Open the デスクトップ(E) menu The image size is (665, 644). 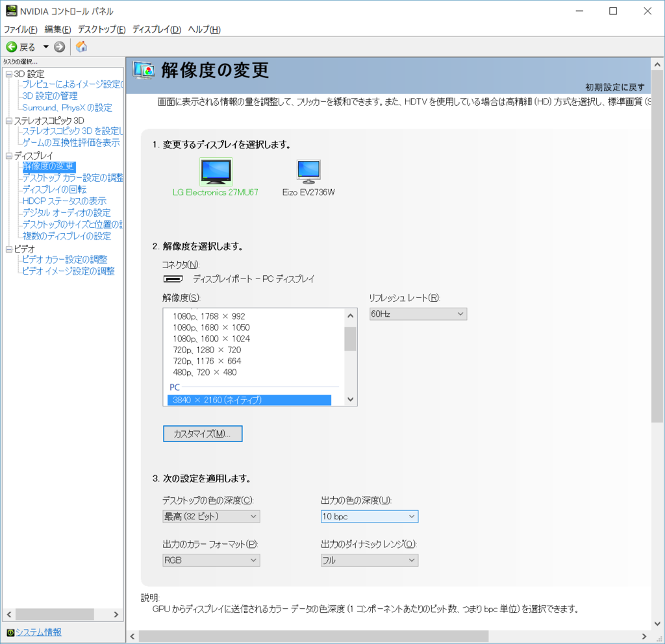tap(102, 29)
